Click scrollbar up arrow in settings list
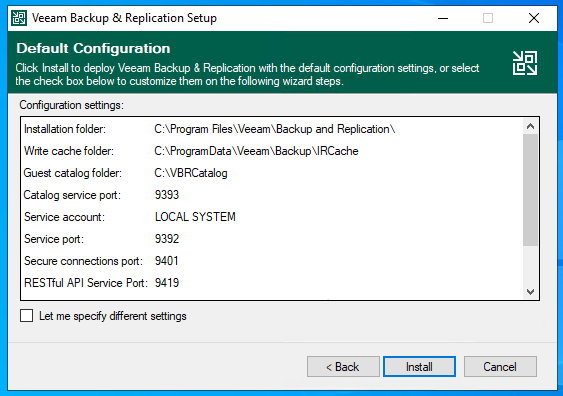563x396 pixels. coord(530,126)
